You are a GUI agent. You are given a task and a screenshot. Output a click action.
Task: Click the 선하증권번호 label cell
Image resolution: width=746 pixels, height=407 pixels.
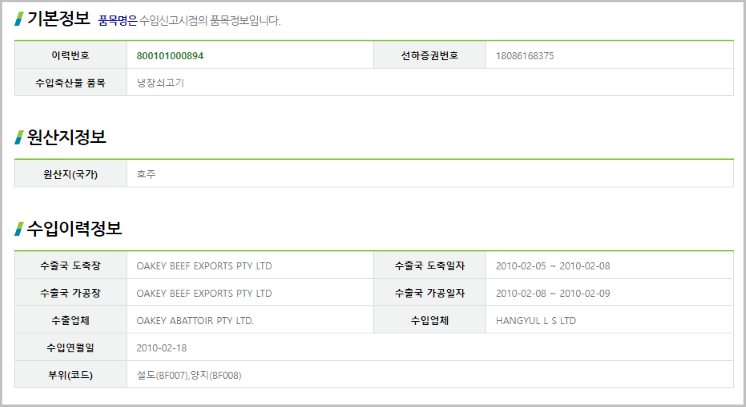click(430, 55)
